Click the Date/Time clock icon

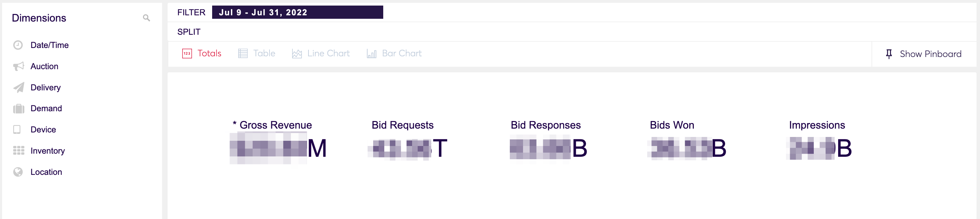point(18,45)
